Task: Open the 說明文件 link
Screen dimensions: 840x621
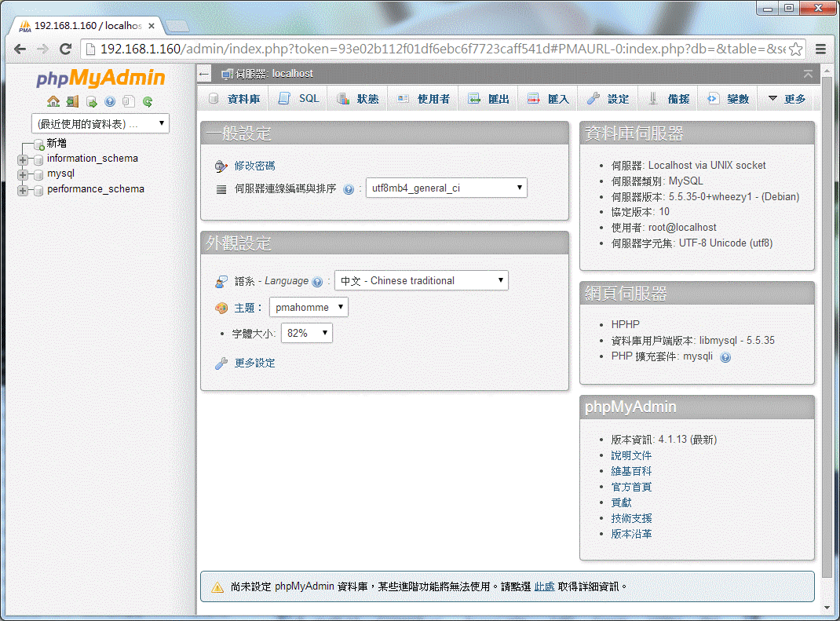Action: (x=631, y=455)
